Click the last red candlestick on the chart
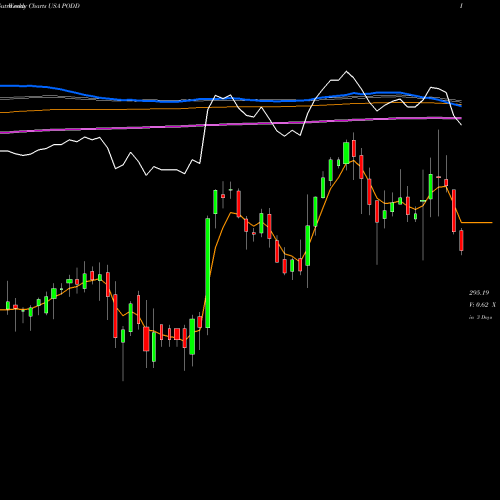Screen dimensions: 500x500 point(461,240)
